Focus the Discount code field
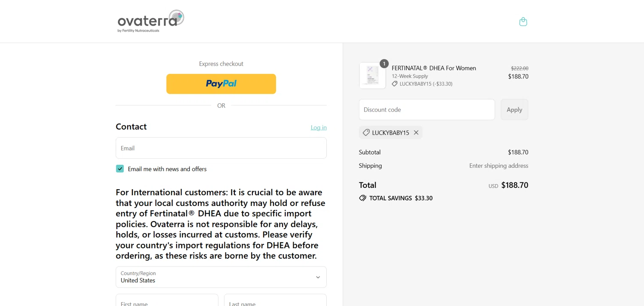The image size is (644, 306). [x=427, y=109]
